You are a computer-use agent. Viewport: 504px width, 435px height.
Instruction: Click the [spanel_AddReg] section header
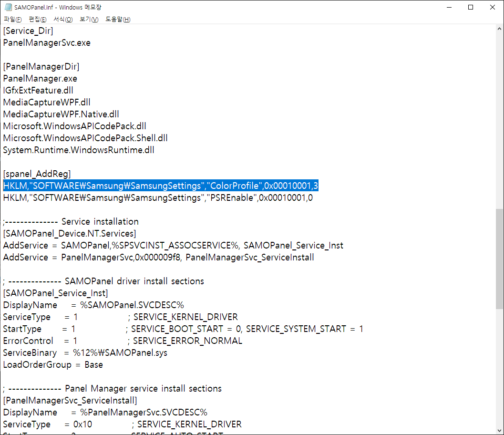(x=37, y=174)
